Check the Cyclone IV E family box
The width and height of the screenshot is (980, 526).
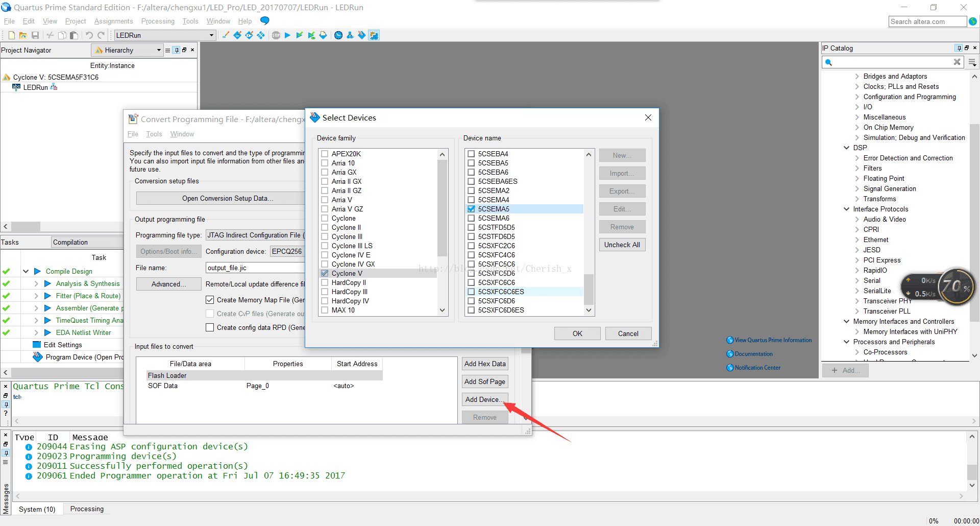click(325, 255)
